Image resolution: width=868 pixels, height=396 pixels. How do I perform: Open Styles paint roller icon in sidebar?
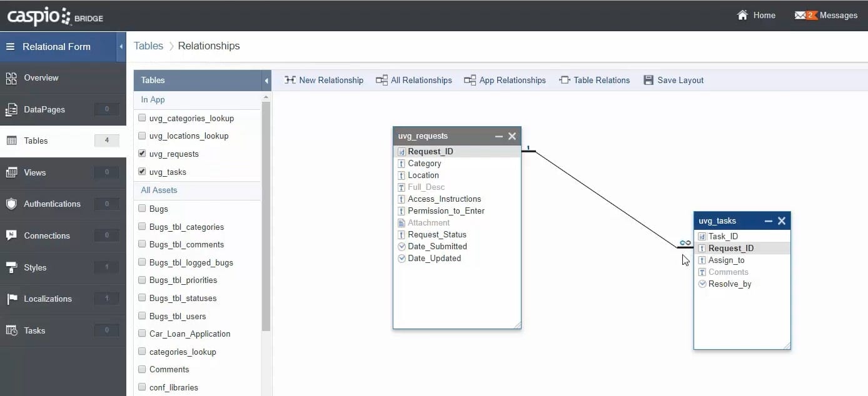[11, 267]
